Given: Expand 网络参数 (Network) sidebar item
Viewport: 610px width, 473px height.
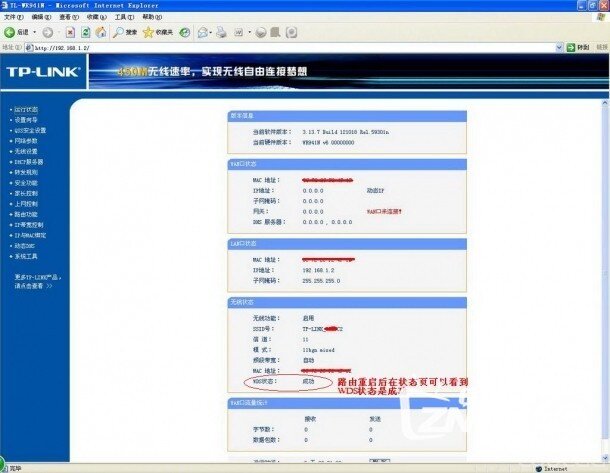Looking at the screenshot, I should click(x=26, y=141).
